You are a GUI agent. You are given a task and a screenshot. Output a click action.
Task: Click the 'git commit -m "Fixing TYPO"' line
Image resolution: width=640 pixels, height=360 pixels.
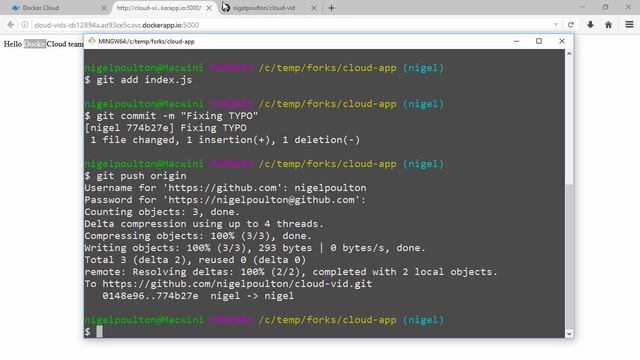point(171,116)
